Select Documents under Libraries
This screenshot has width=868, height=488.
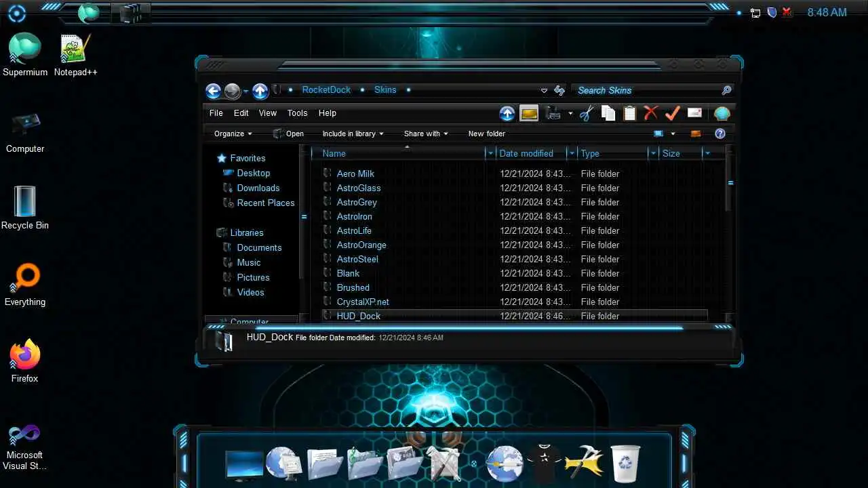259,247
